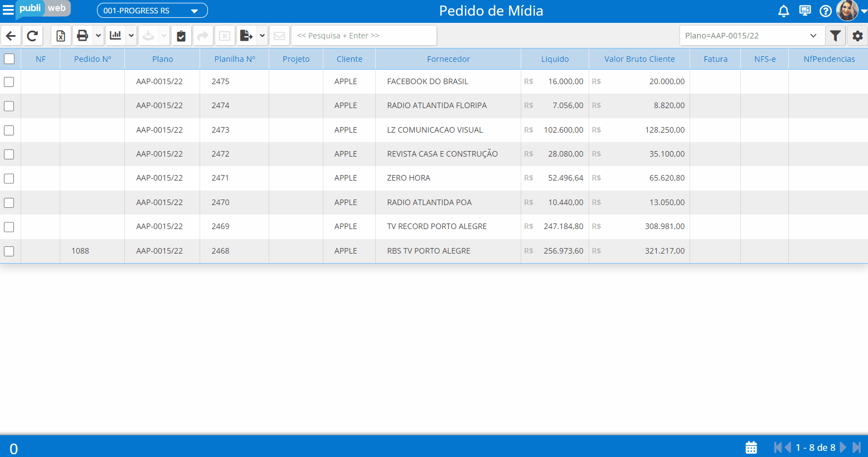Sort by the NF column header
The height and width of the screenshot is (457, 868).
[41, 59]
